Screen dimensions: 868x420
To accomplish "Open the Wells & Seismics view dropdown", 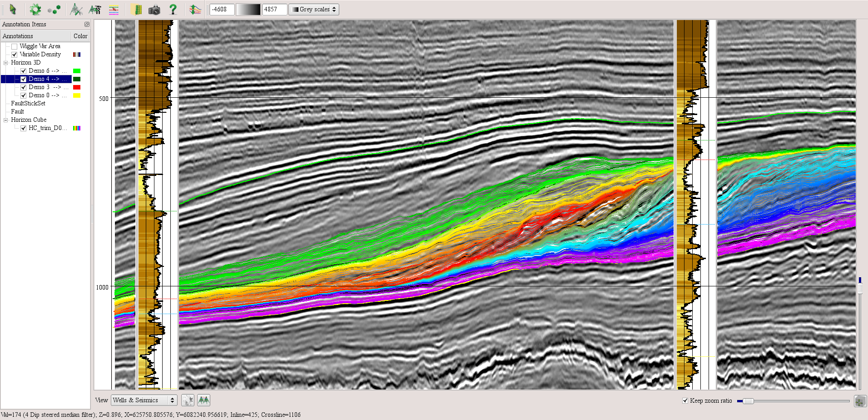I will pyautogui.click(x=144, y=400).
